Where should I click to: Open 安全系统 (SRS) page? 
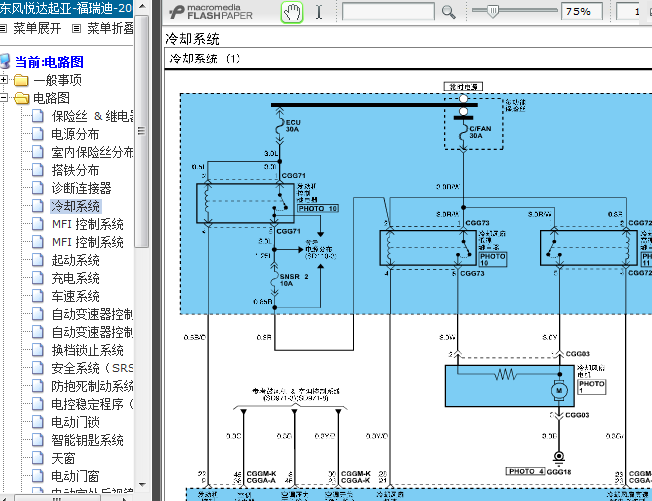point(92,368)
